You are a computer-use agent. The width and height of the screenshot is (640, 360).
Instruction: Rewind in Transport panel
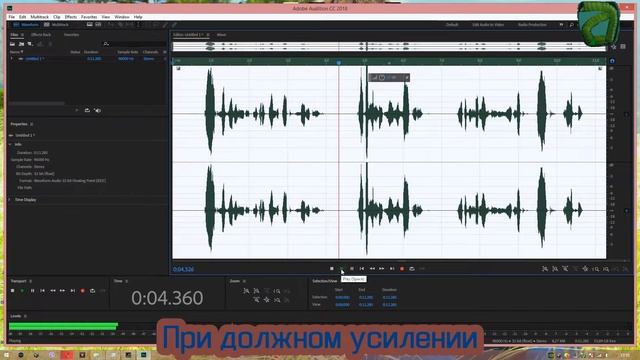point(53,291)
